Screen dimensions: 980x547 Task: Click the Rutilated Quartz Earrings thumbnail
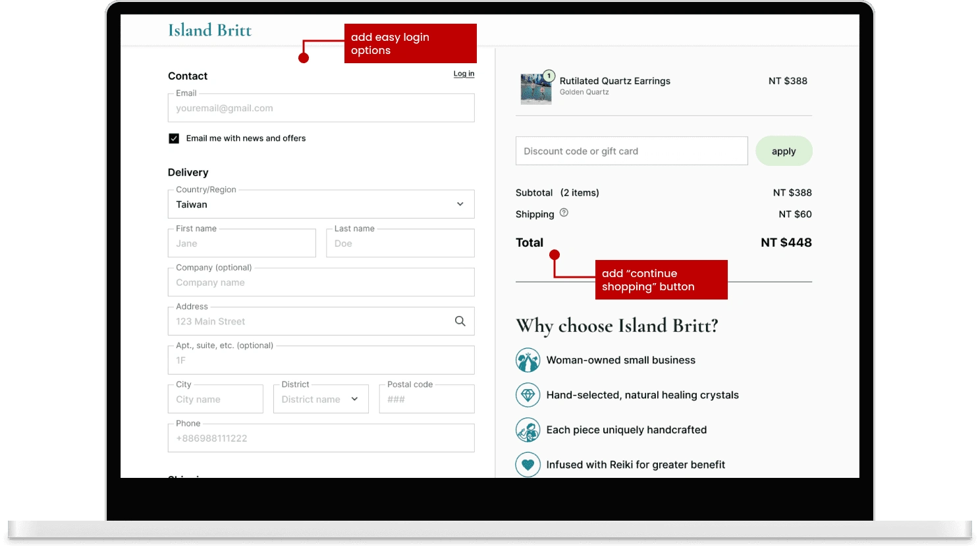536,89
